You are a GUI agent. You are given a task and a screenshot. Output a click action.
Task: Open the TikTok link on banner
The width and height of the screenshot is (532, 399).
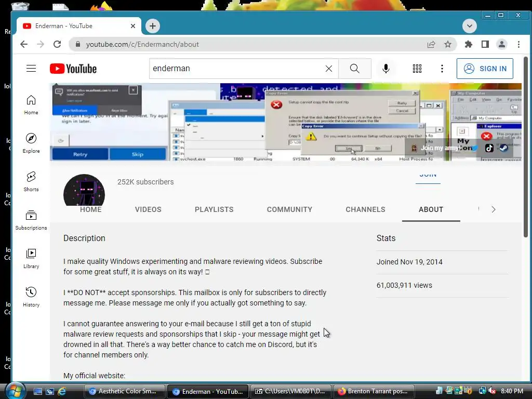489,148
